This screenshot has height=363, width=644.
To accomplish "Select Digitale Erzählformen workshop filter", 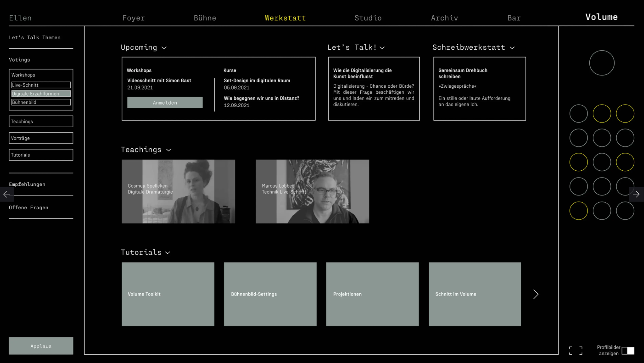I will (x=41, y=93).
